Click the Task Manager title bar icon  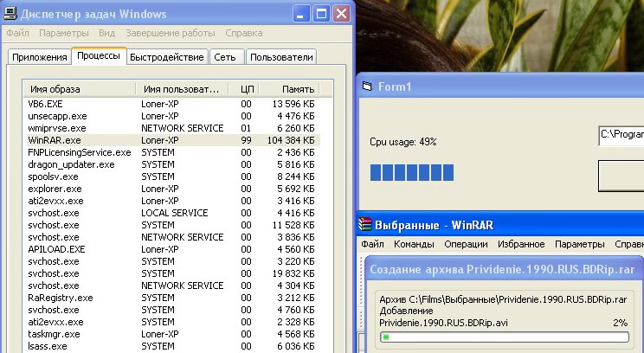pos(10,14)
